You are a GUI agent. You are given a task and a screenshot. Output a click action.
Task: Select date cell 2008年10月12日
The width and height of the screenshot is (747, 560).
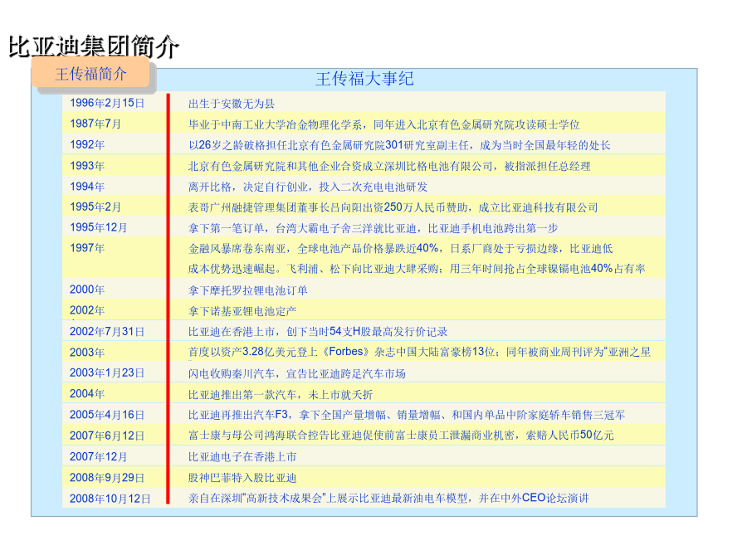pyautogui.click(x=110, y=499)
